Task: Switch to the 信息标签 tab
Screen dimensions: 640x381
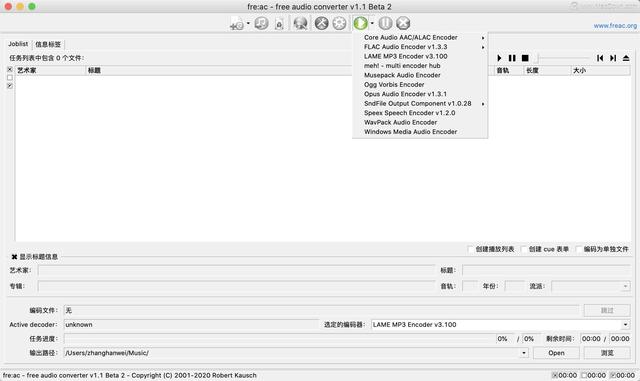Action: click(48, 44)
